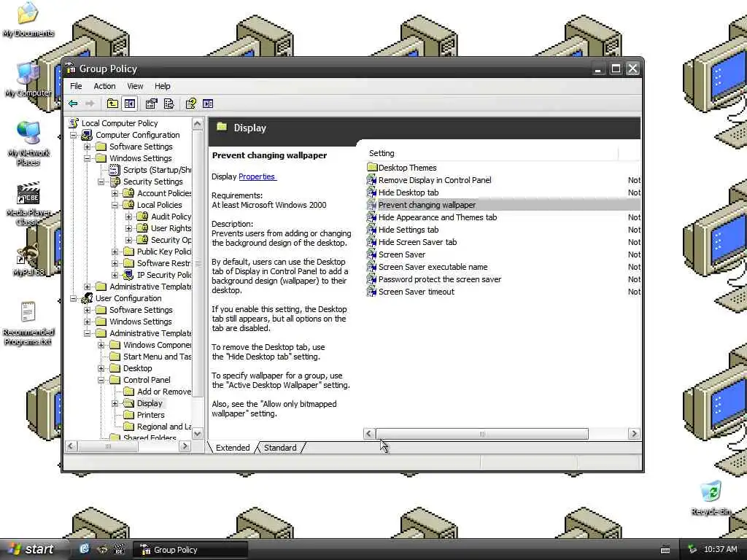Toggle Show/Hide Console Tree toolbar button
Viewport: 747px width, 560px height.
tap(130, 104)
